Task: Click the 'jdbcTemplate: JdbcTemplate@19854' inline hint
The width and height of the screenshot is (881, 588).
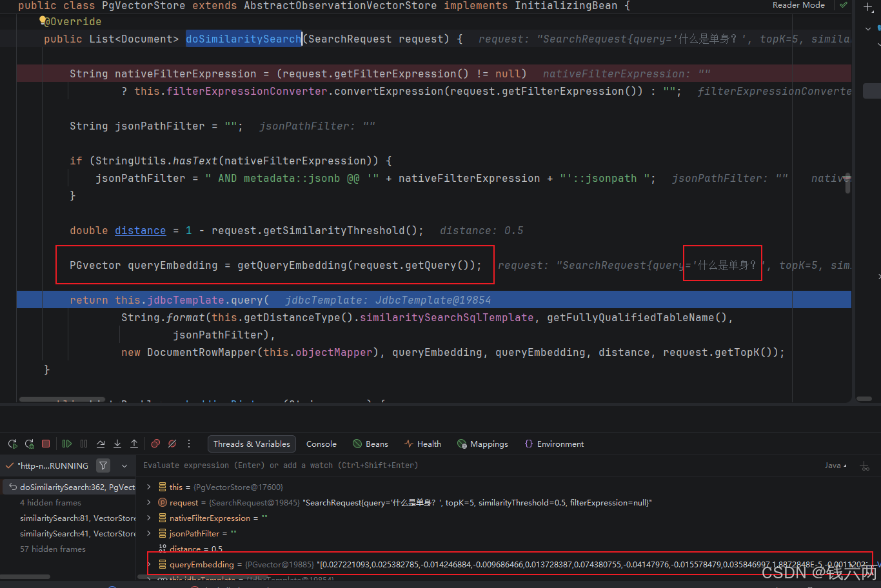Action: 388,300
